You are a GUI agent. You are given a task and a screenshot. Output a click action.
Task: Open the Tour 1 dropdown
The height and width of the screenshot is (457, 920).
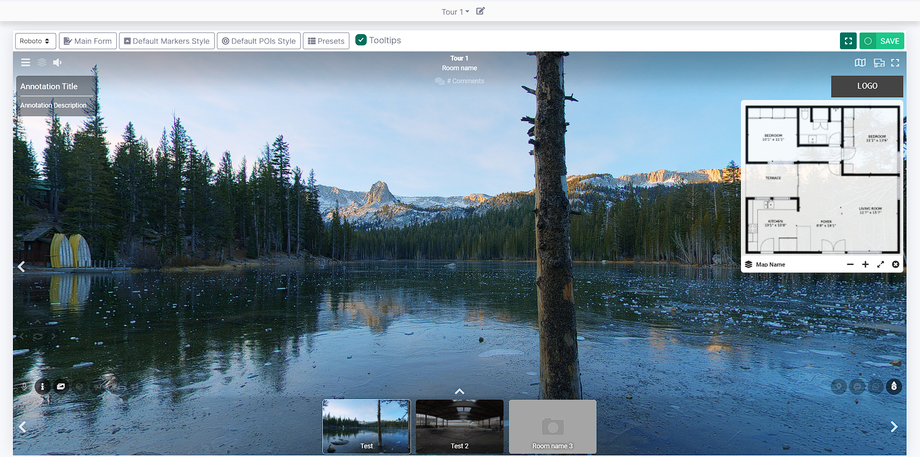point(455,12)
